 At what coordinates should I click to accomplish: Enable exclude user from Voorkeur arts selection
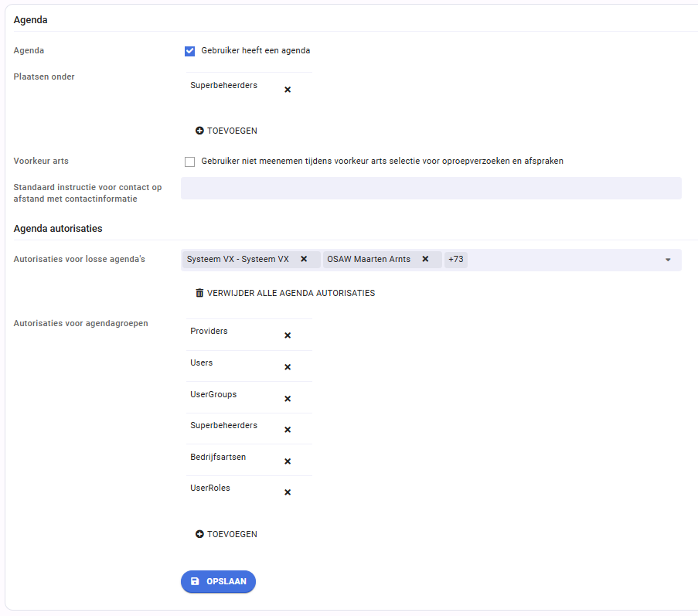point(189,162)
